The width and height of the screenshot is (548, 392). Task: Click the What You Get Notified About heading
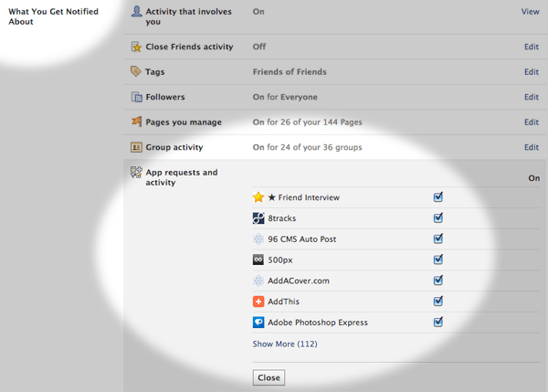pyautogui.click(x=53, y=16)
